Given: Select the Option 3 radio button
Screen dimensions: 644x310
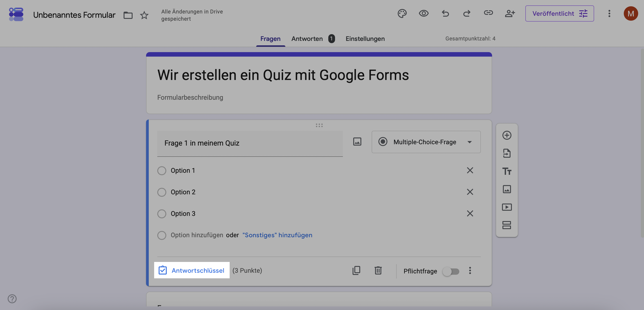Looking at the screenshot, I should 162,214.
